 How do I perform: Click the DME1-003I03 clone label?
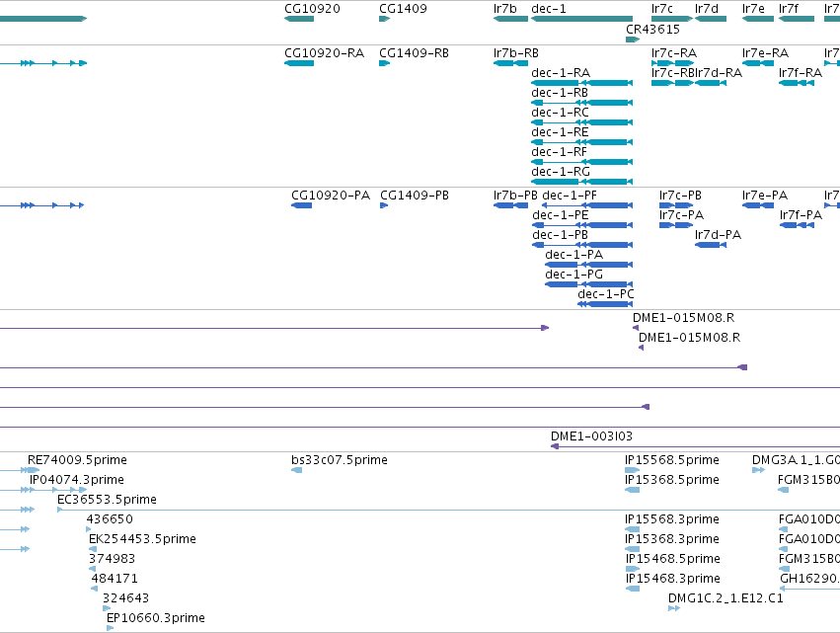tap(591, 436)
